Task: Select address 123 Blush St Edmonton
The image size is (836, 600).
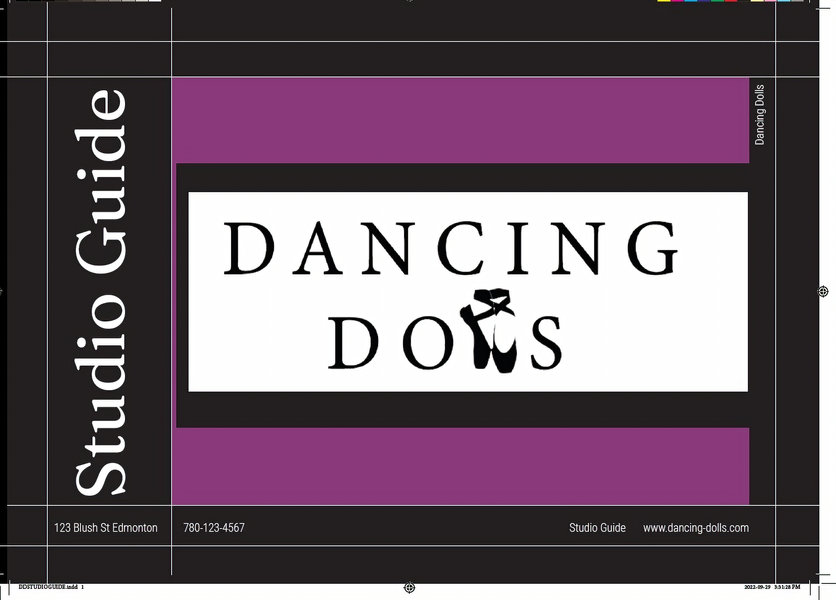Action: click(104, 527)
